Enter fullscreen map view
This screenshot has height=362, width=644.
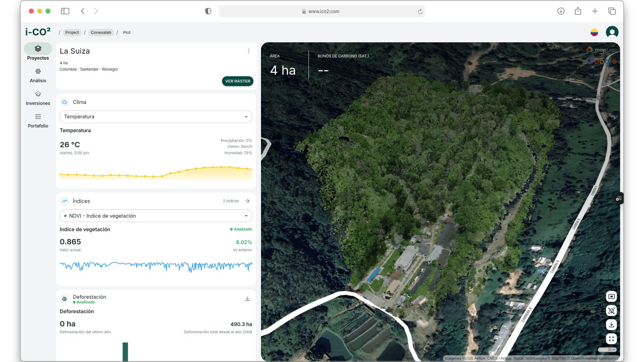(611, 339)
